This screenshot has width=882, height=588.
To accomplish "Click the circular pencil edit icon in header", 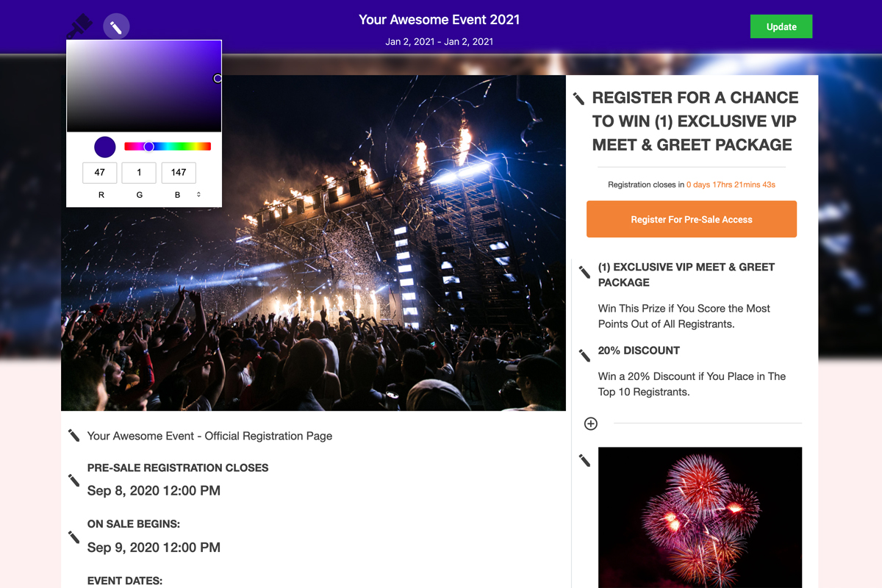I will 116,27.
